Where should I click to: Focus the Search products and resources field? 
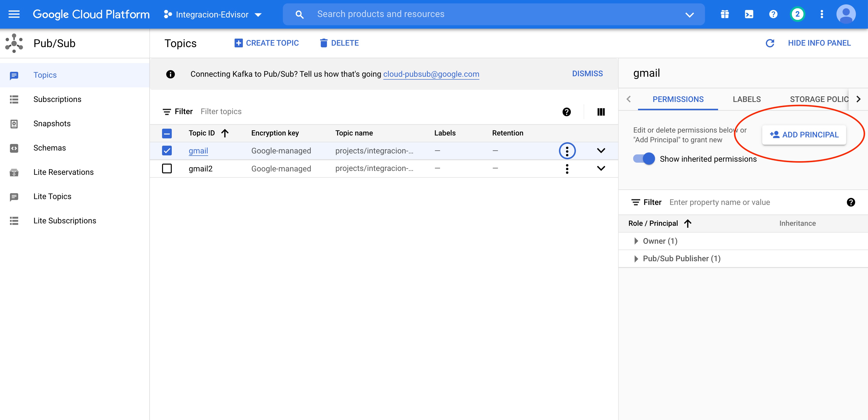click(x=494, y=14)
